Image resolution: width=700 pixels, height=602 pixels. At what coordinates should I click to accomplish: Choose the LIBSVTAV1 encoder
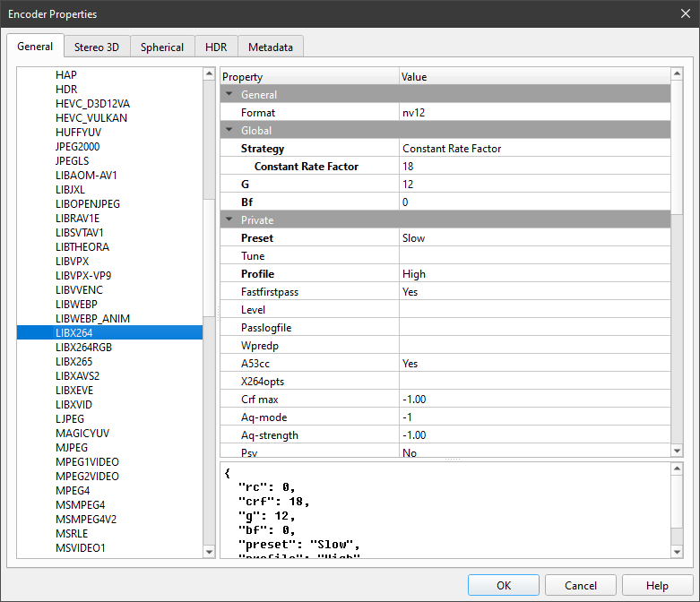[79, 233]
